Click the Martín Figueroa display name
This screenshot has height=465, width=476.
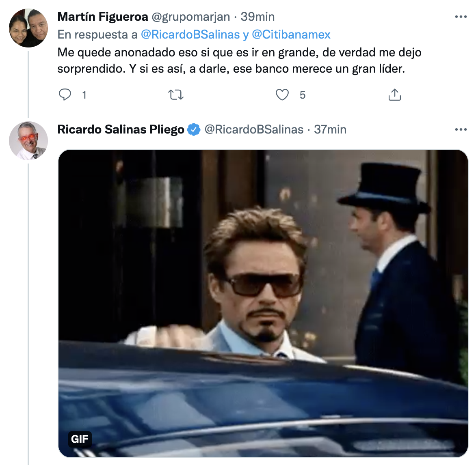coord(103,17)
